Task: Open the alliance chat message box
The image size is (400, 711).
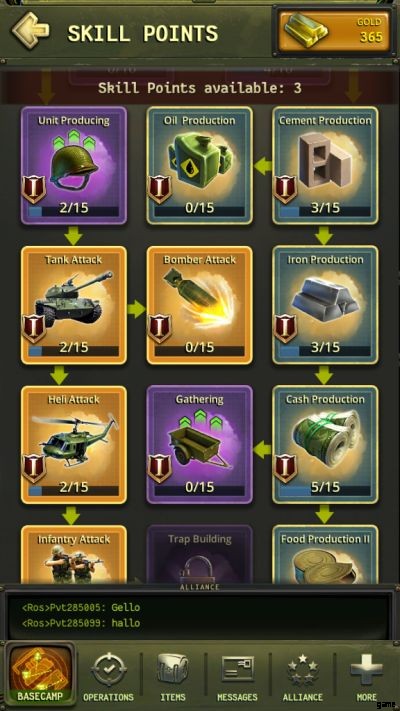Action: coord(200,615)
